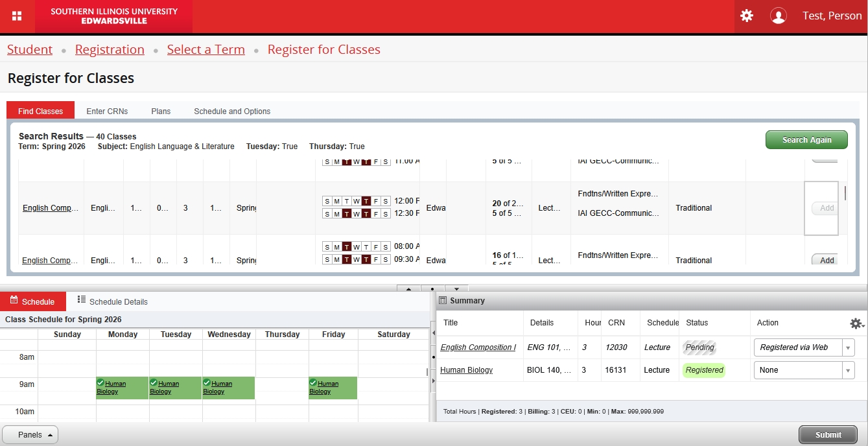Click the panel divider down arrow
This screenshot has width=868, height=446.
(x=456, y=288)
